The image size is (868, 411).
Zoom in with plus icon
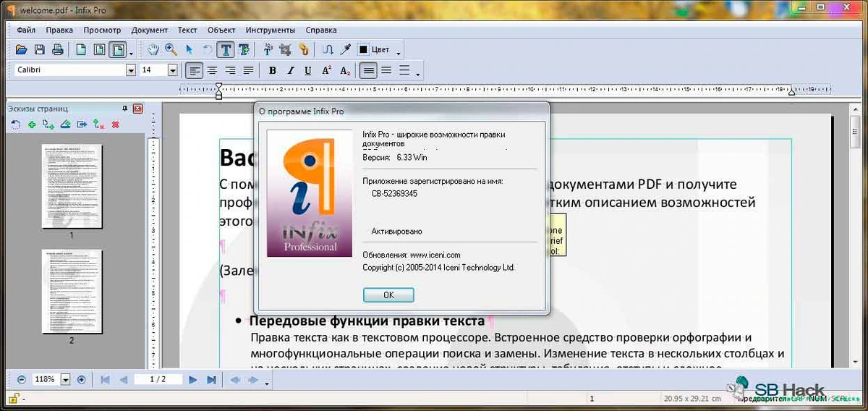pos(81,379)
